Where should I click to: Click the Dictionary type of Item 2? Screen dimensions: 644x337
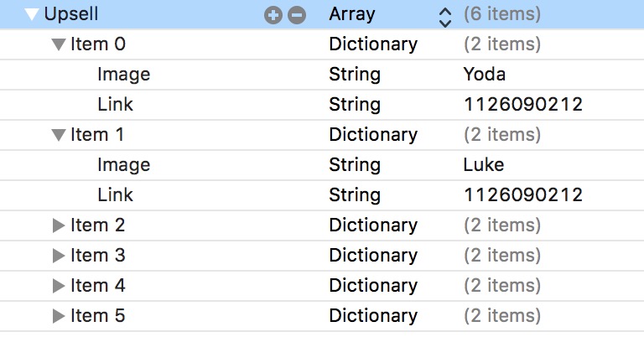[x=372, y=226]
